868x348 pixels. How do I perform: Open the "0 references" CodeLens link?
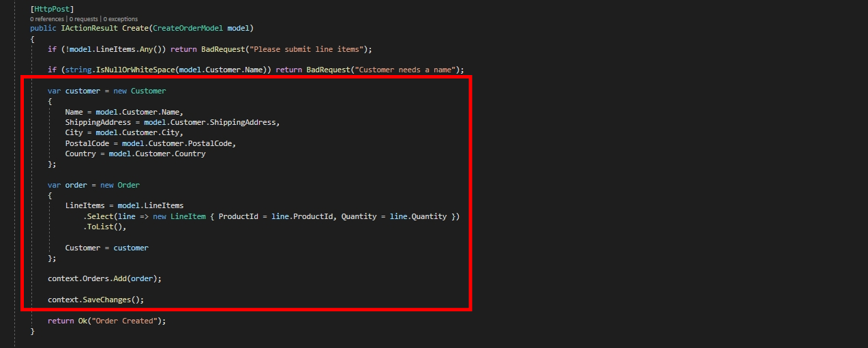pyautogui.click(x=47, y=19)
